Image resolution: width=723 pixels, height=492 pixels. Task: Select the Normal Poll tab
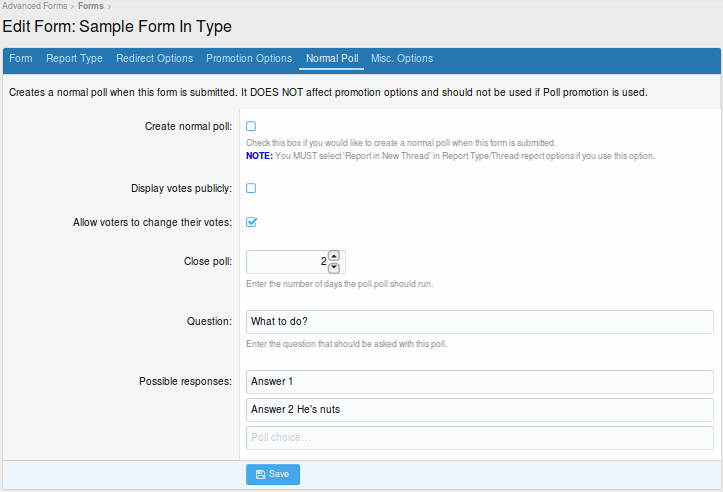[332, 59]
